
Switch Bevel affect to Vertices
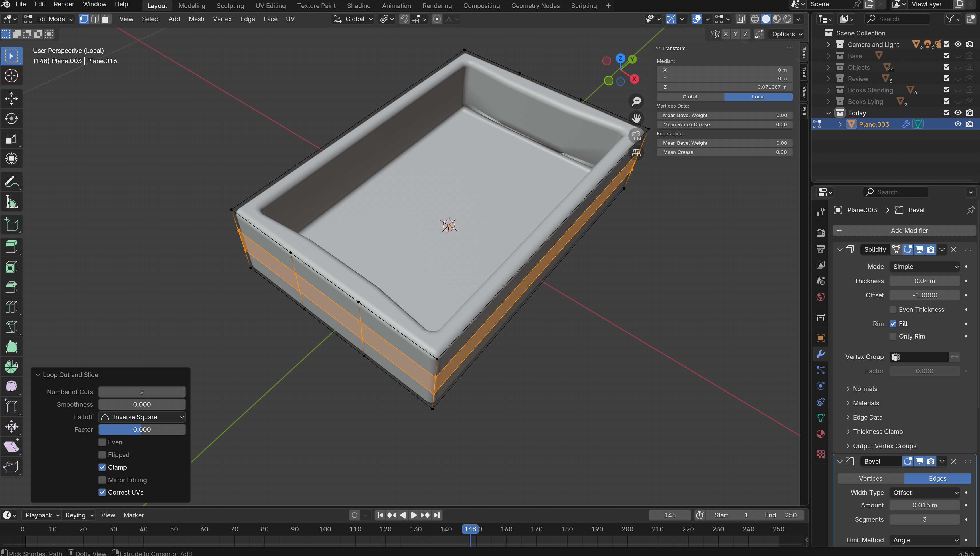point(870,478)
